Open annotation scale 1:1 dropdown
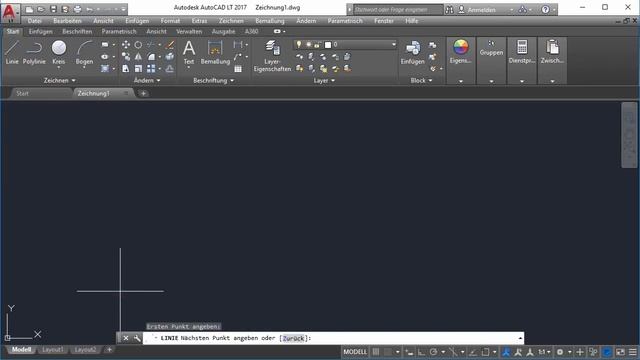640x360 pixels. point(544,352)
